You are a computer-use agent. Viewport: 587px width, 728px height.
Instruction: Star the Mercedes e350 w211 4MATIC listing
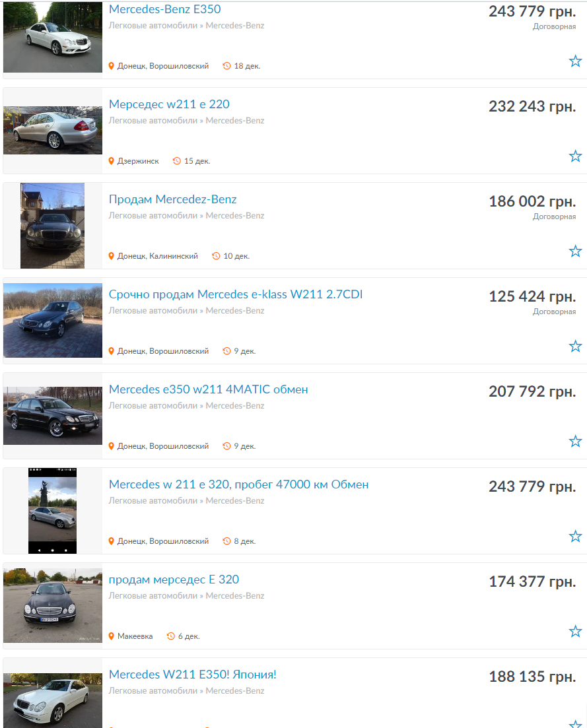575,441
